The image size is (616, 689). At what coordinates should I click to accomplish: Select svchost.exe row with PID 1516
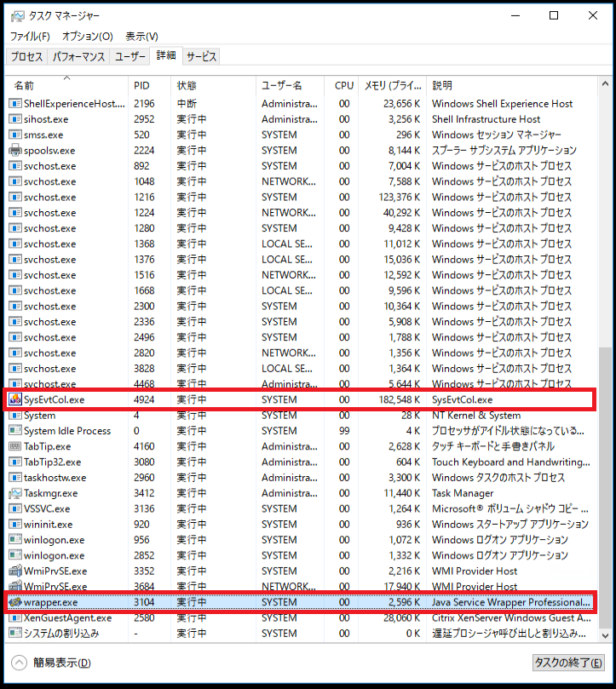point(302,275)
